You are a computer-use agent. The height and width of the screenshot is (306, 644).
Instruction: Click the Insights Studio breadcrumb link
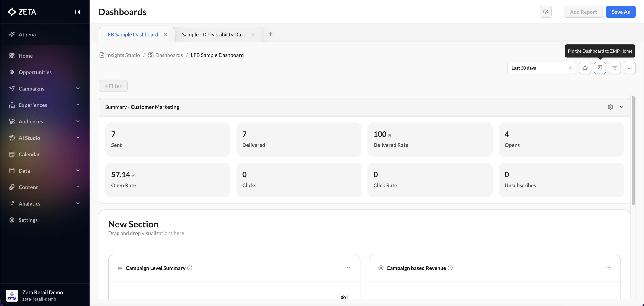point(123,55)
